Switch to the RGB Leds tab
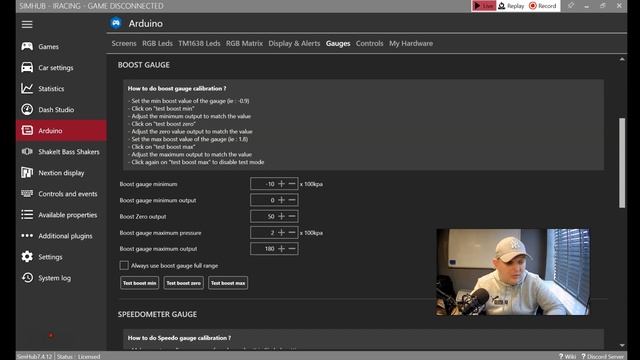Image resolution: width=640 pixels, height=360 pixels. click(x=157, y=43)
